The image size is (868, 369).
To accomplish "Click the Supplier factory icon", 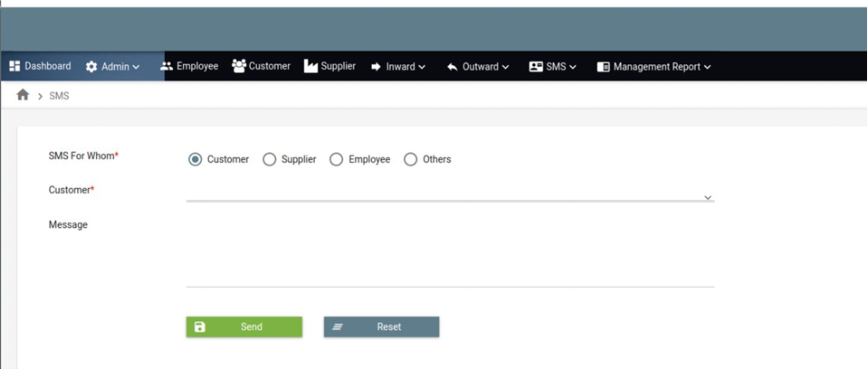I will click(x=310, y=66).
